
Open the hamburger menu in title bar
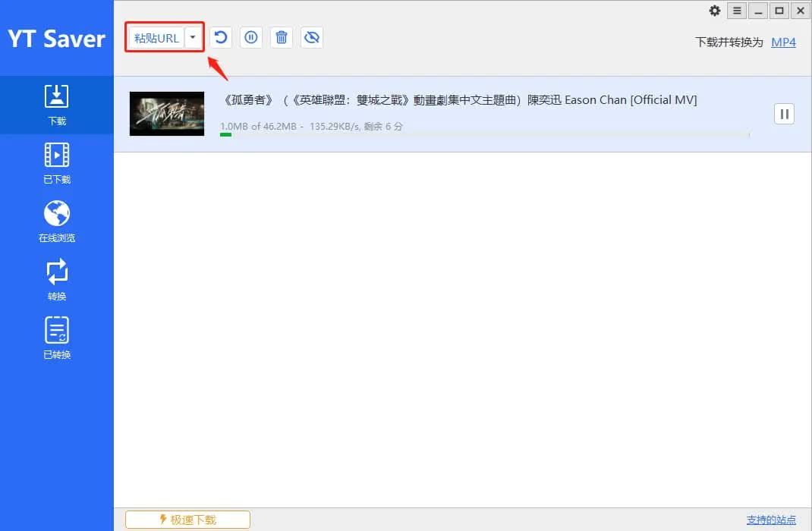click(x=737, y=11)
